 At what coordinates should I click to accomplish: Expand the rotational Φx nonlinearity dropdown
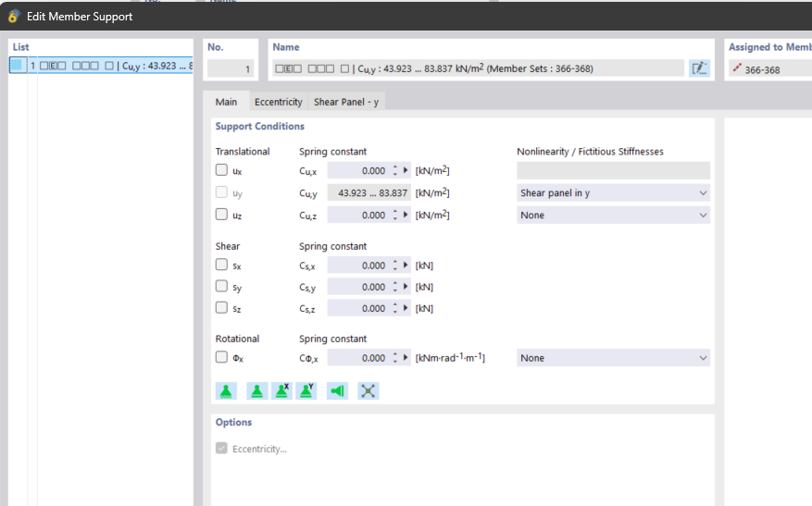point(613,358)
